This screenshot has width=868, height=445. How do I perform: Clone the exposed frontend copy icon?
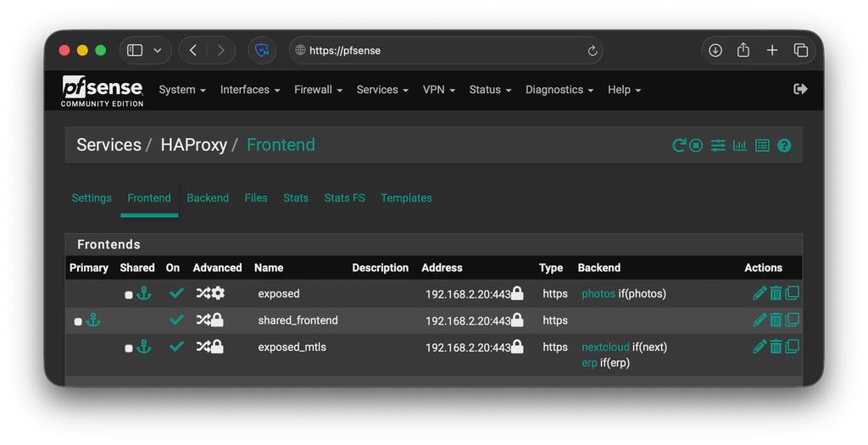coord(793,292)
